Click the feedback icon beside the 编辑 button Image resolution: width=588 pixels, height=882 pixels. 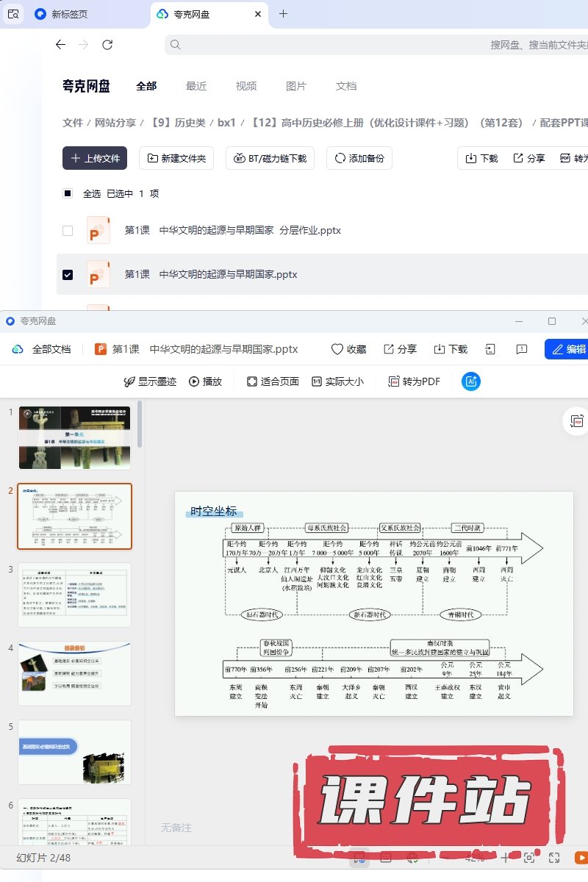[522, 349]
